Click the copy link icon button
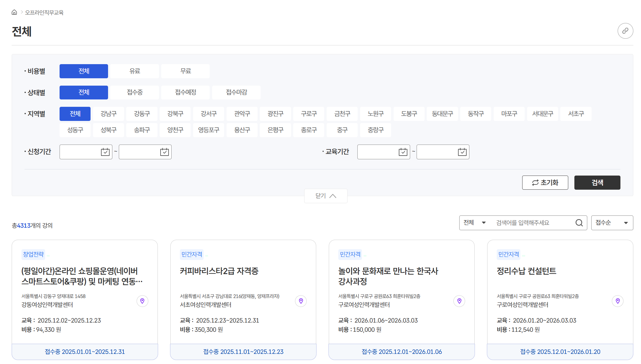 click(x=625, y=31)
